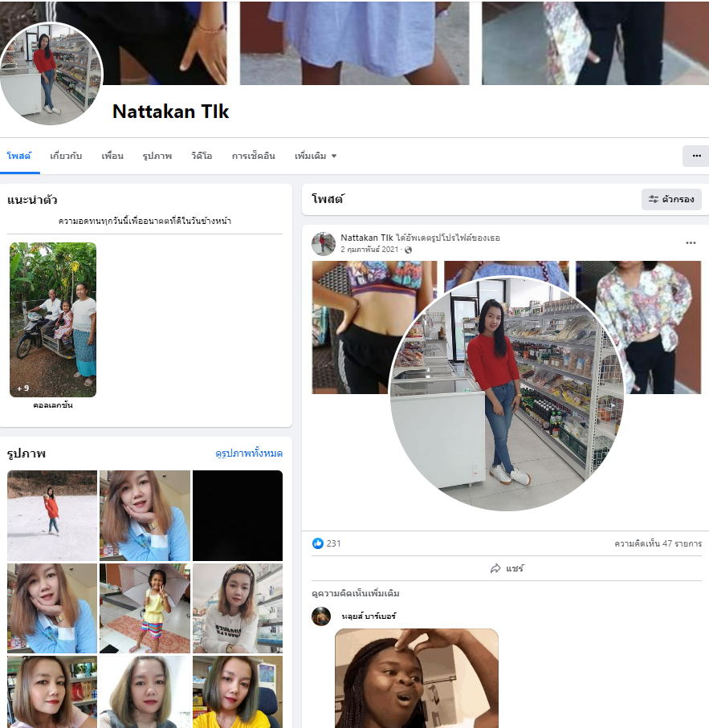Click the intro bio text under แนะนำตัว
The image size is (709, 728).
point(145,221)
